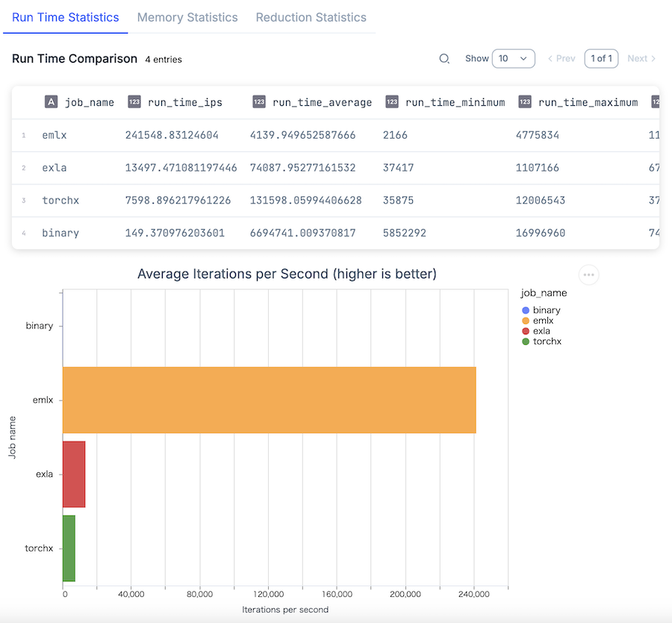Select the run_time_ips column header
Image resolution: width=672 pixels, height=623 pixels.
pyautogui.click(x=184, y=103)
